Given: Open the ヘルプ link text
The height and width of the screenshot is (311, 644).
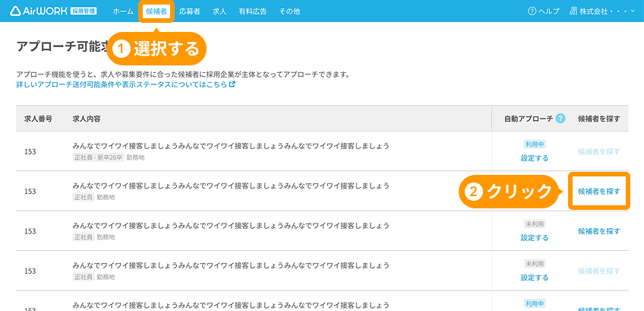Looking at the screenshot, I should click(549, 11).
